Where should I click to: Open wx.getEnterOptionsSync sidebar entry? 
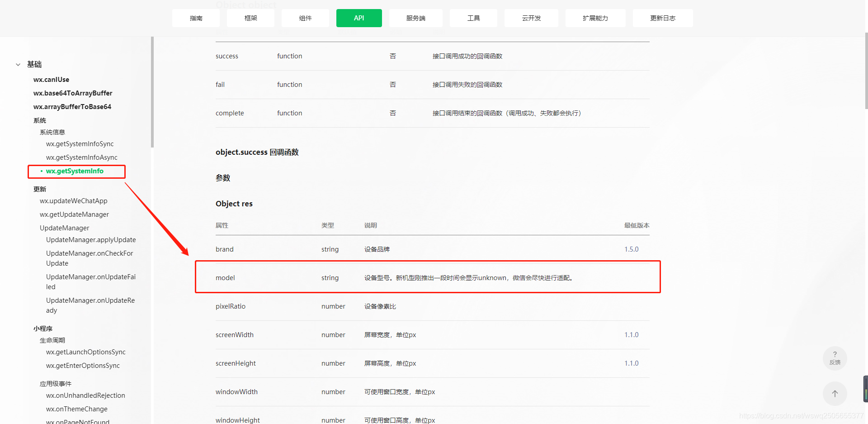tap(83, 366)
